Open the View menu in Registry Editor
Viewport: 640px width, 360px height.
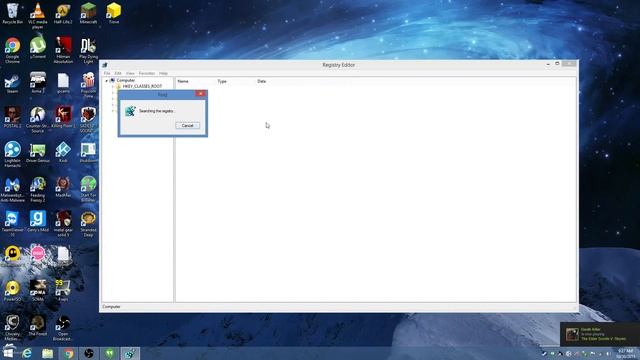(130, 73)
